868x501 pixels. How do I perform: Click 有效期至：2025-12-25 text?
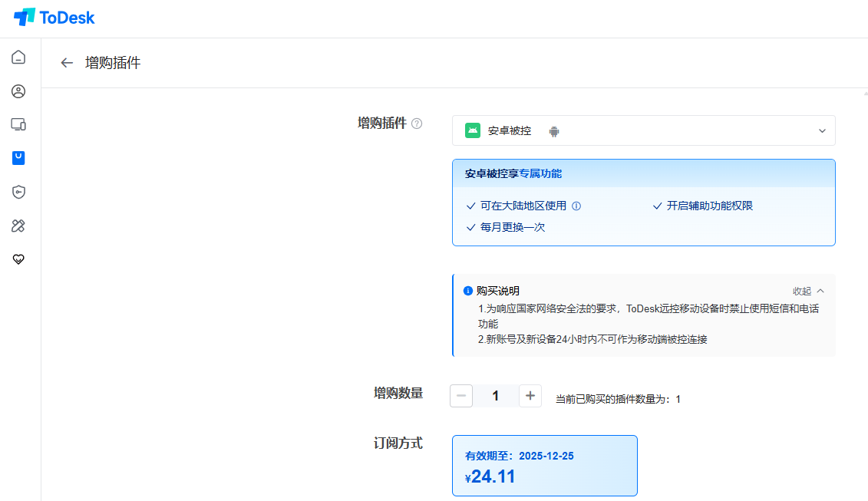(520, 457)
